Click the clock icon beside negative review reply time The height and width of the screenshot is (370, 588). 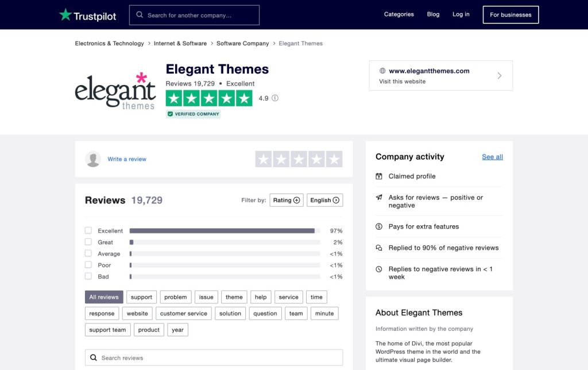point(378,269)
